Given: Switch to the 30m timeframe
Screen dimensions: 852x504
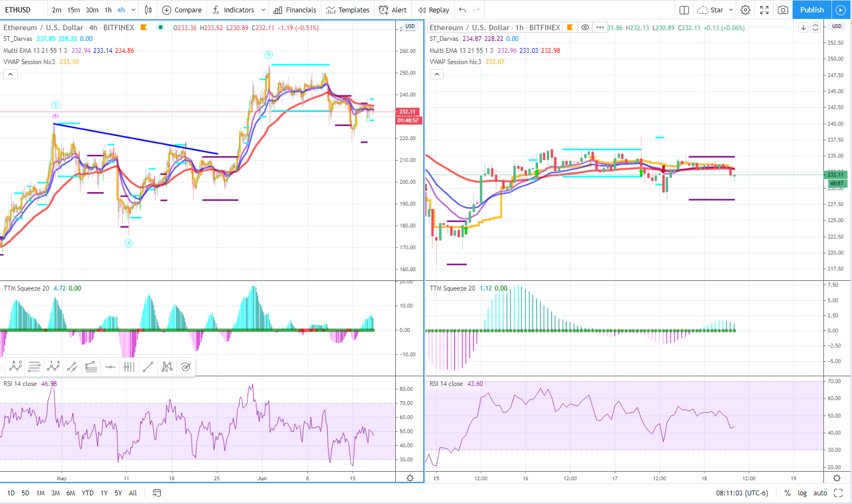Looking at the screenshot, I should (92, 10).
